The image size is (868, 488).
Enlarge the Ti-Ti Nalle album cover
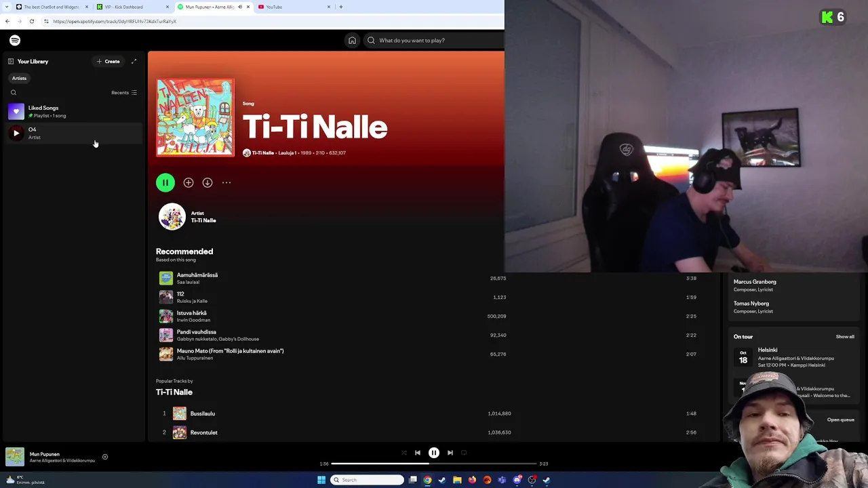point(195,118)
